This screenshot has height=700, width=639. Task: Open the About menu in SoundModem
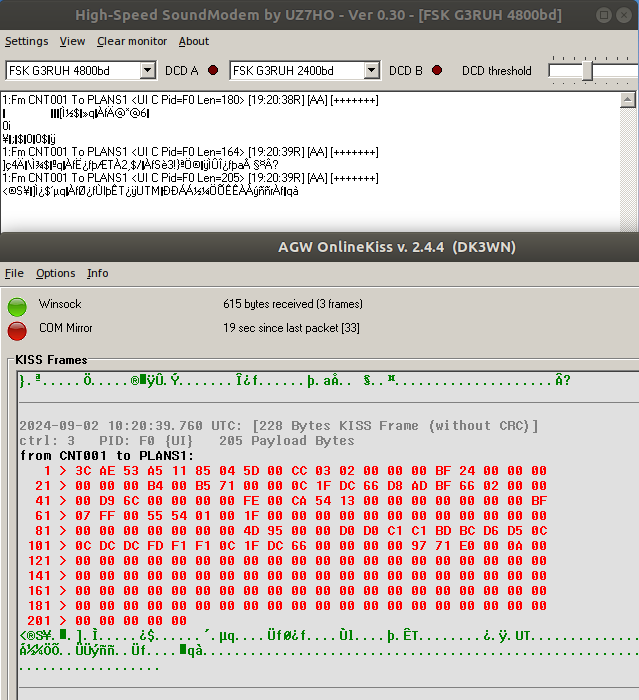(194, 41)
